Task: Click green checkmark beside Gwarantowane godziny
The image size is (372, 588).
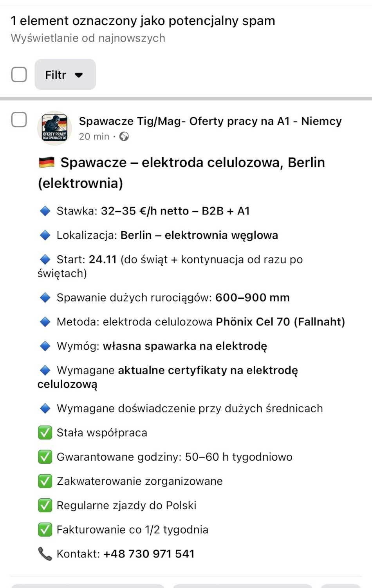Action: (45, 457)
